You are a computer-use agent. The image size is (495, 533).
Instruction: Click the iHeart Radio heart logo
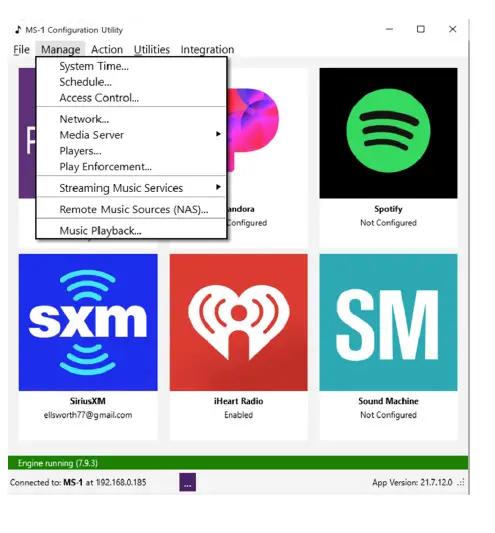pos(239,322)
